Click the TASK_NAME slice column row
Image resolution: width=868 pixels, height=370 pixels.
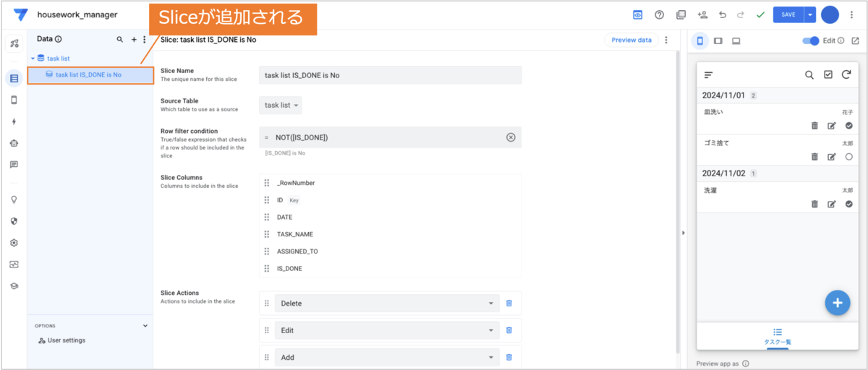pos(390,234)
